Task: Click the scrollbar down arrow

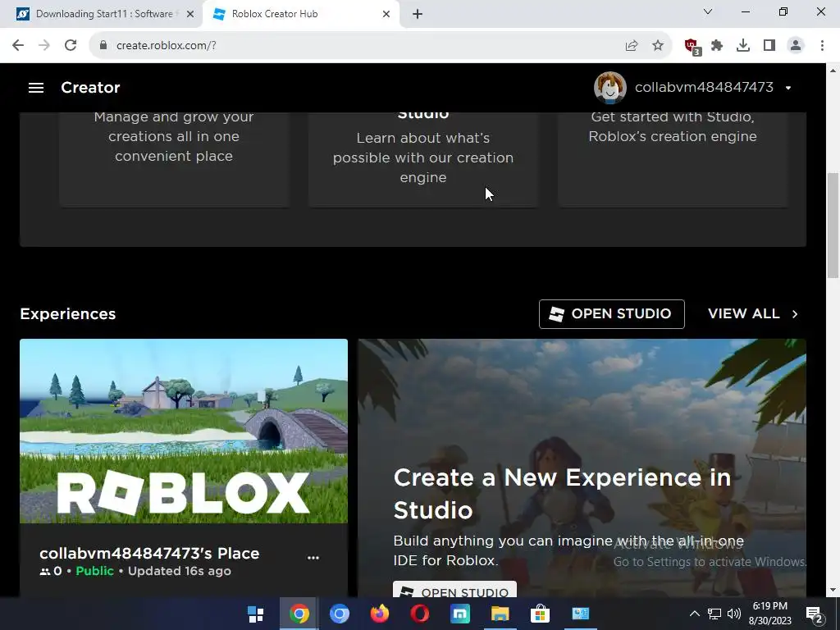Action: (x=833, y=591)
